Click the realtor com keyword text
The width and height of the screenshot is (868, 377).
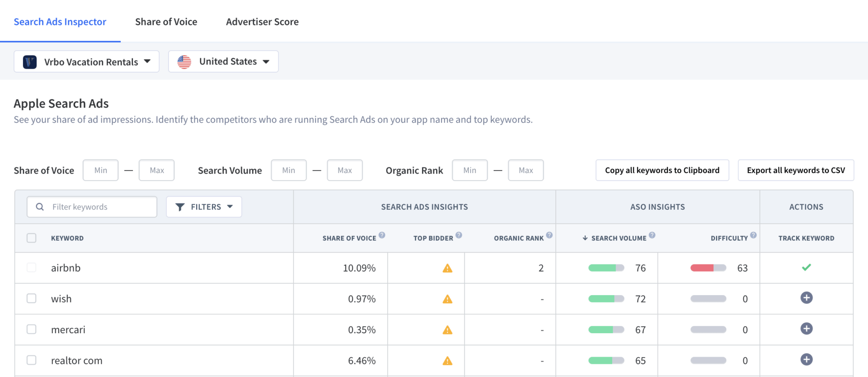click(x=77, y=360)
